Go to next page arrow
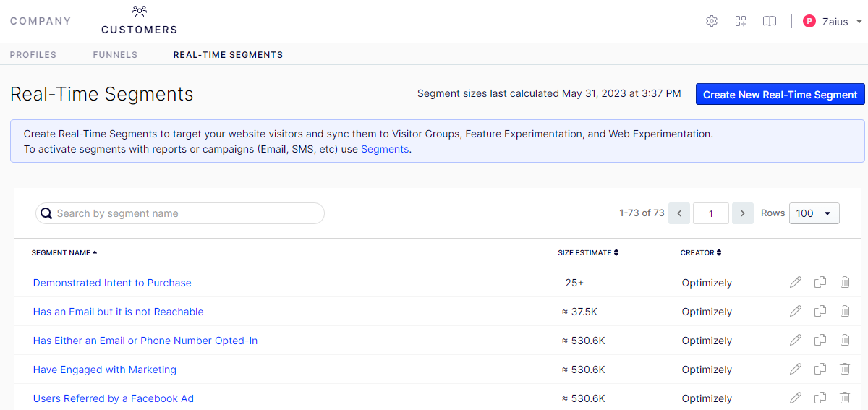 [x=743, y=213]
